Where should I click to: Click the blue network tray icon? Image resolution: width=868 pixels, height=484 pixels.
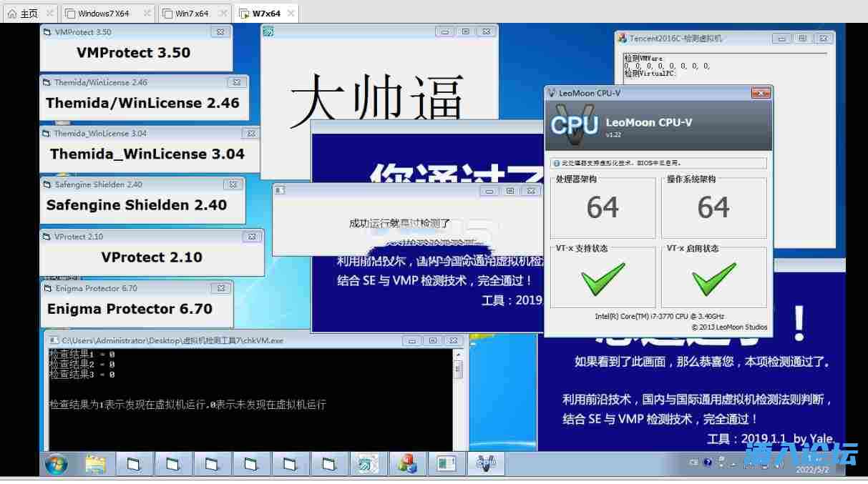click(x=708, y=462)
